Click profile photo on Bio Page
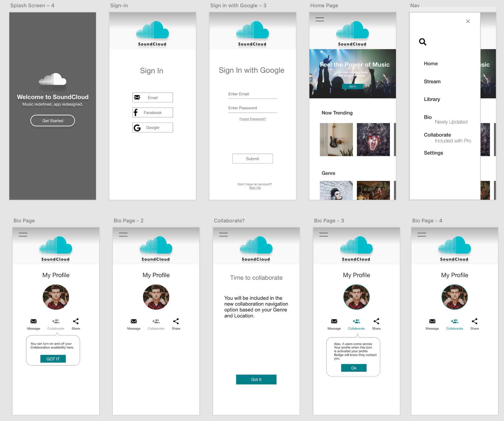 point(56,297)
